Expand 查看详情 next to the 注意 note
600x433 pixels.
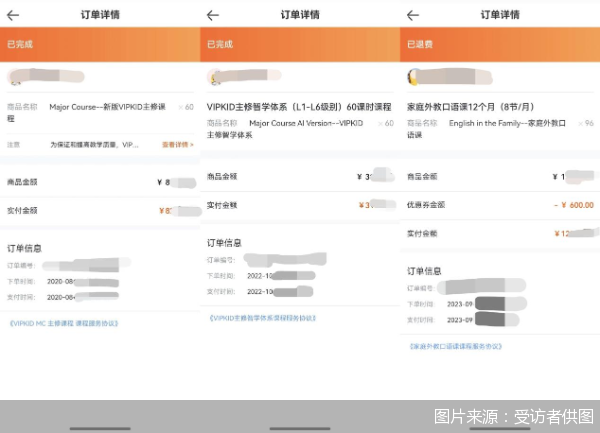click(x=177, y=145)
